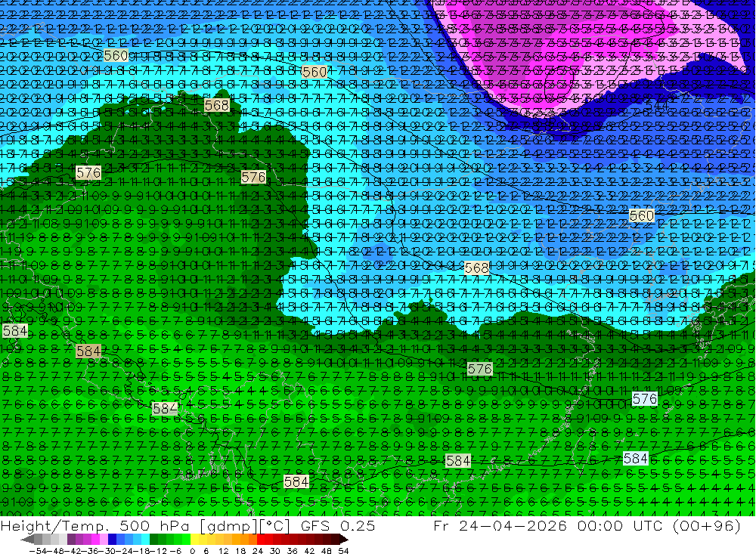
Task: Click legend value -18
Action: [x=141, y=551]
